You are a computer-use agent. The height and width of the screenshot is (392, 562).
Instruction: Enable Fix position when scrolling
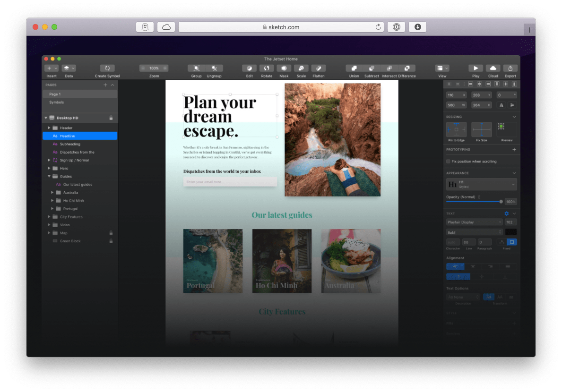(x=448, y=161)
